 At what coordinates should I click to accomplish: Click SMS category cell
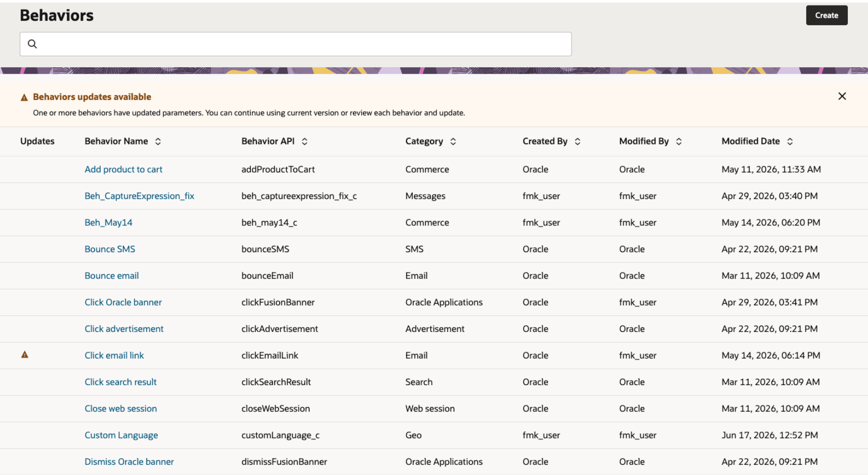tap(414, 249)
